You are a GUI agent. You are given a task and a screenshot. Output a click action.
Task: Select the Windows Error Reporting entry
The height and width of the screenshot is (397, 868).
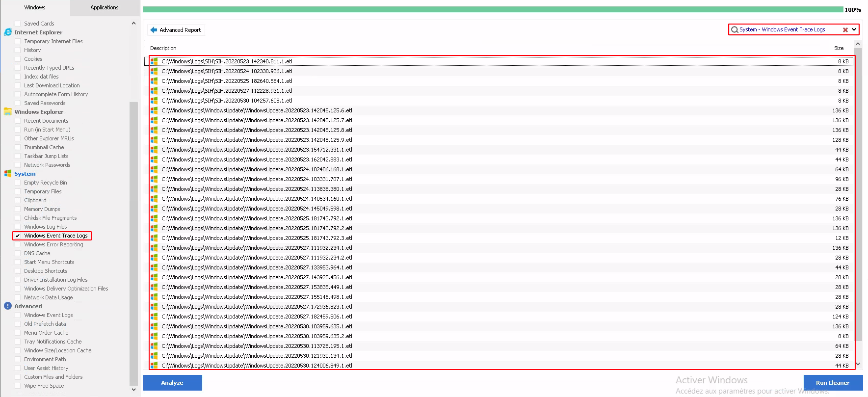tap(53, 244)
